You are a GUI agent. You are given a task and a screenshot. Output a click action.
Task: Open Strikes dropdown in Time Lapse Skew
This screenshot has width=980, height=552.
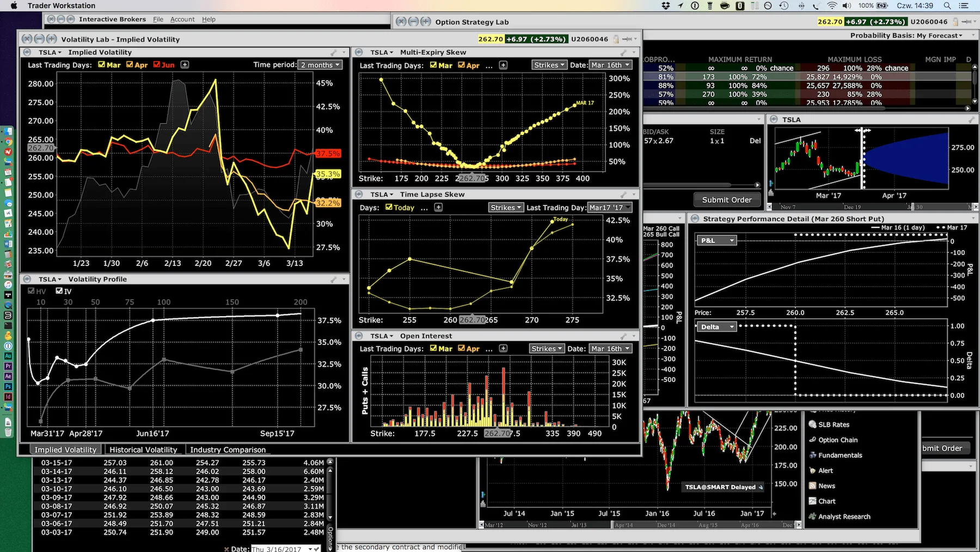[x=506, y=208]
